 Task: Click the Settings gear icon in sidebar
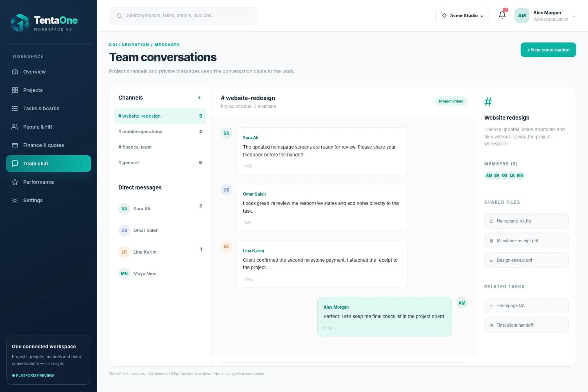click(x=15, y=200)
